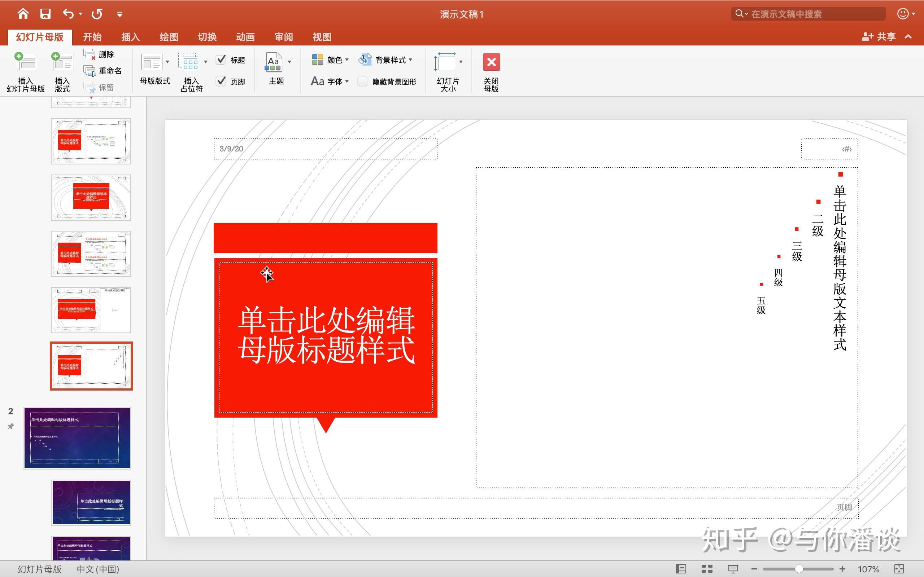Switch to the 插入 ribbon tab
The height and width of the screenshot is (577, 924).
click(x=131, y=37)
